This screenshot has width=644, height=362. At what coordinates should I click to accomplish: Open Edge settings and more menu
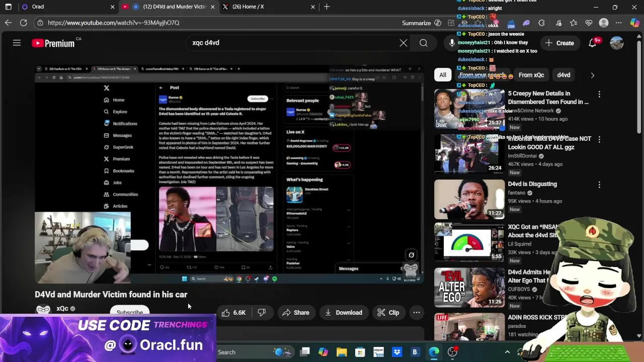tap(619, 23)
